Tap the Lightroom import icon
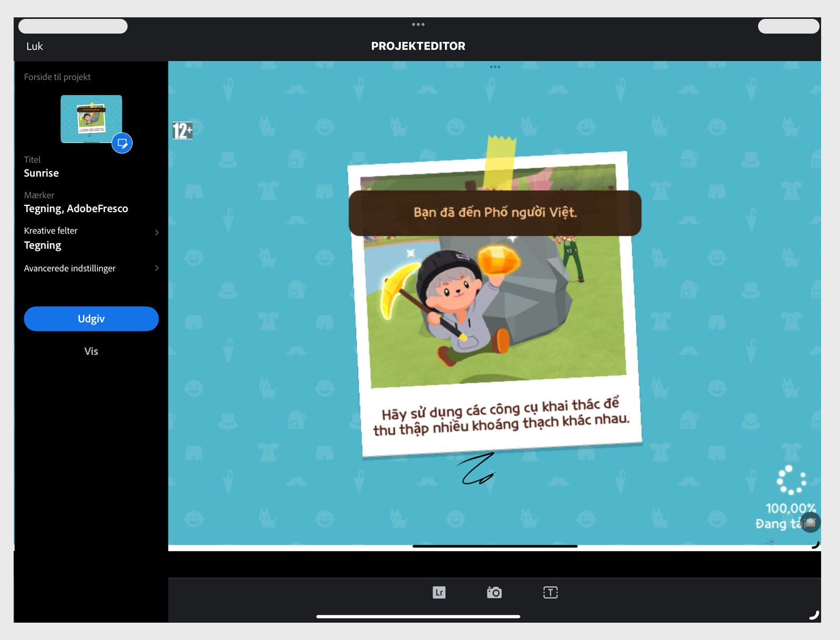Viewport: 840px width, 640px height. click(439, 592)
